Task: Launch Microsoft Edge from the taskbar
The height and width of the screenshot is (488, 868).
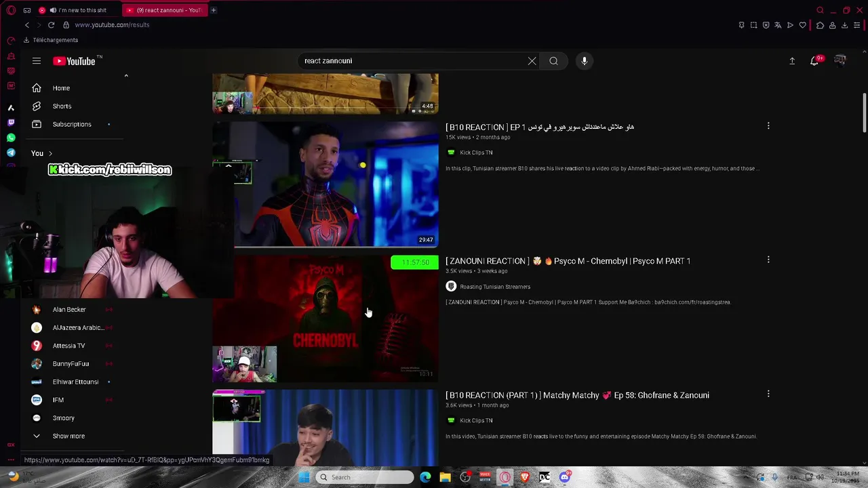Action: tap(425, 477)
